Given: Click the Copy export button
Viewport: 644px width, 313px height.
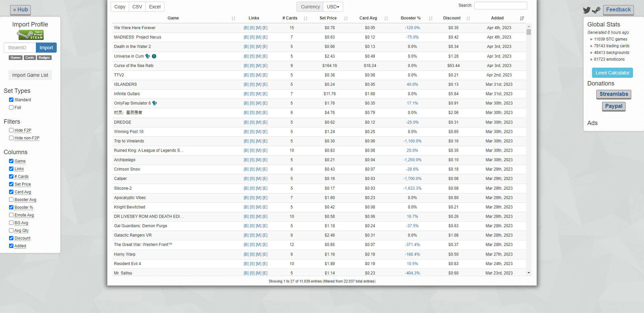Looking at the screenshot, I should tap(120, 7).
